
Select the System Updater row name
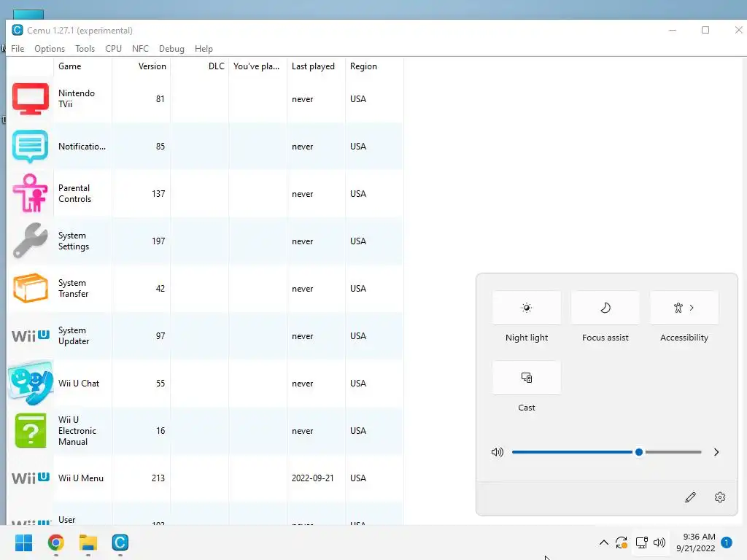pyautogui.click(x=74, y=335)
